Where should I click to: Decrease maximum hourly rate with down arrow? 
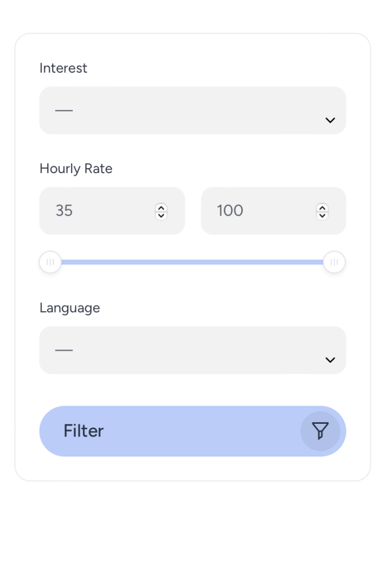point(322,215)
